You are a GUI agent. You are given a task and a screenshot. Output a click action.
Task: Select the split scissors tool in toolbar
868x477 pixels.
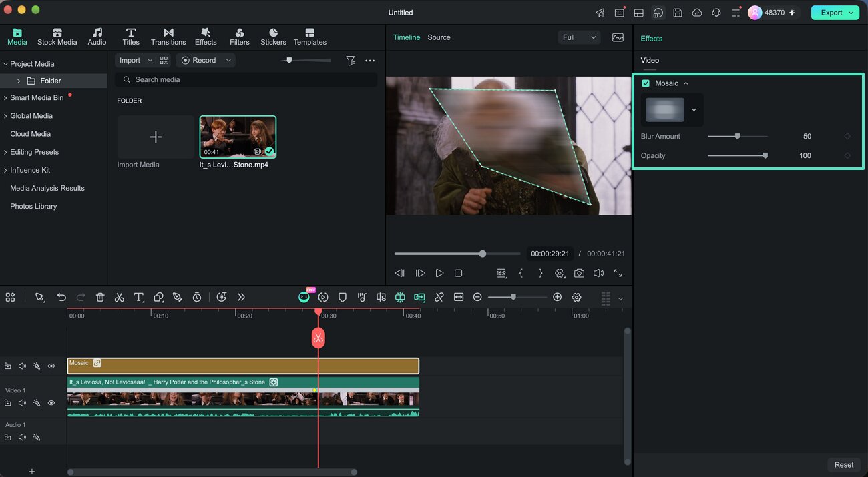click(119, 298)
